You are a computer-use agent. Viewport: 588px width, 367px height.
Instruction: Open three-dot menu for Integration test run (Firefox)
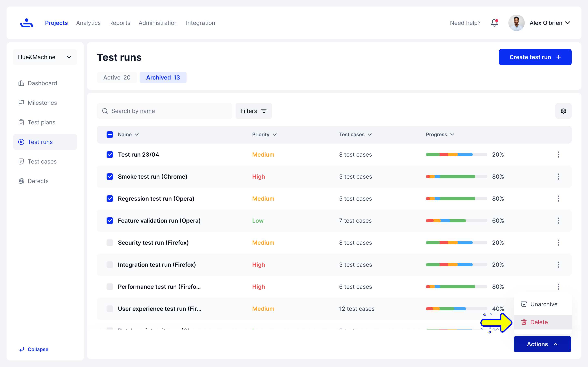[558, 265]
